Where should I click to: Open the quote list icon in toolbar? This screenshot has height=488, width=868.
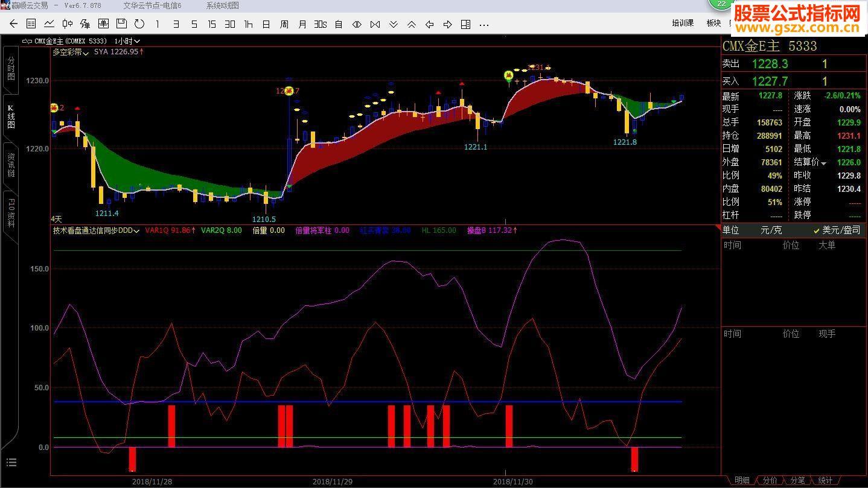click(31, 24)
